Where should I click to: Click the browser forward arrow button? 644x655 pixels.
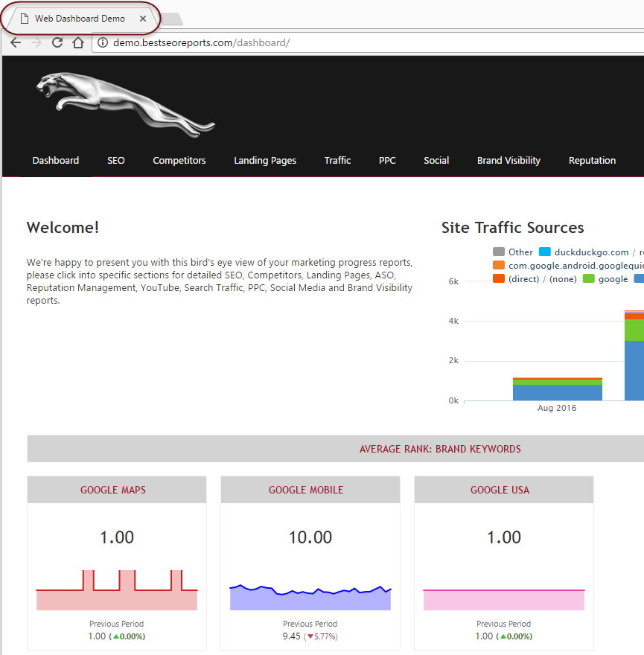click(x=36, y=42)
